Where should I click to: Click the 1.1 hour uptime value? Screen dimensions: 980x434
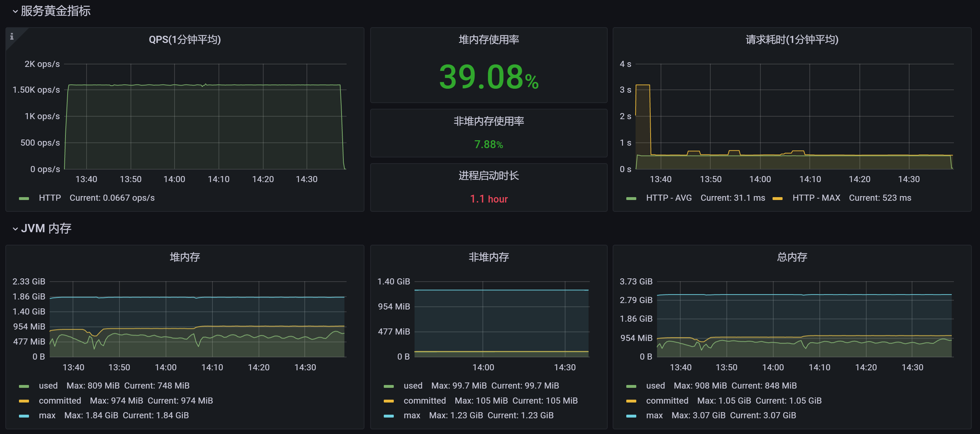[x=489, y=199]
